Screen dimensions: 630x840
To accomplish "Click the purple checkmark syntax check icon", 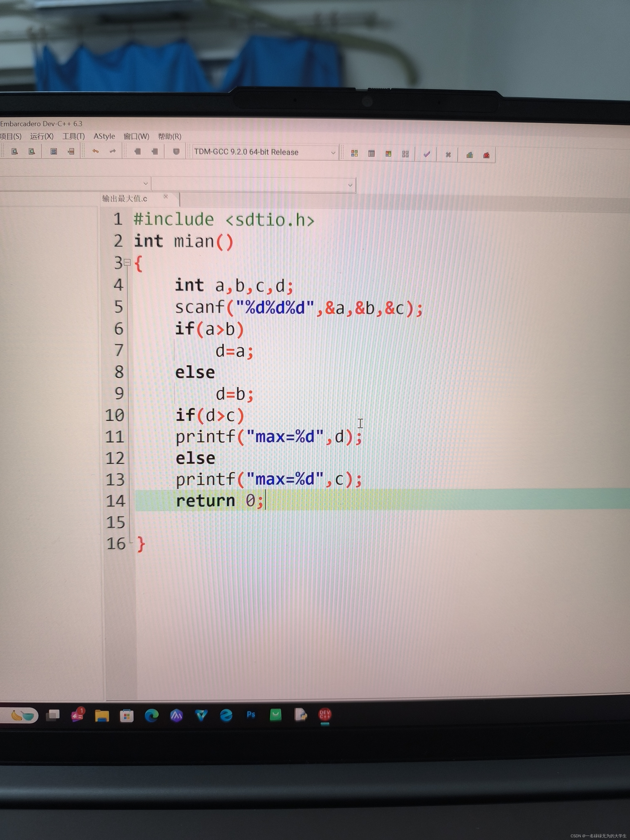I will [427, 154].
